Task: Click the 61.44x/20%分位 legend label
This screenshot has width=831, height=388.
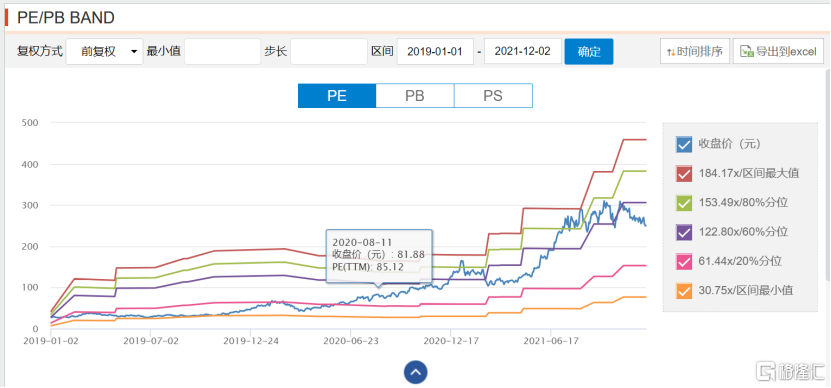Action: (x=739, y=261)
